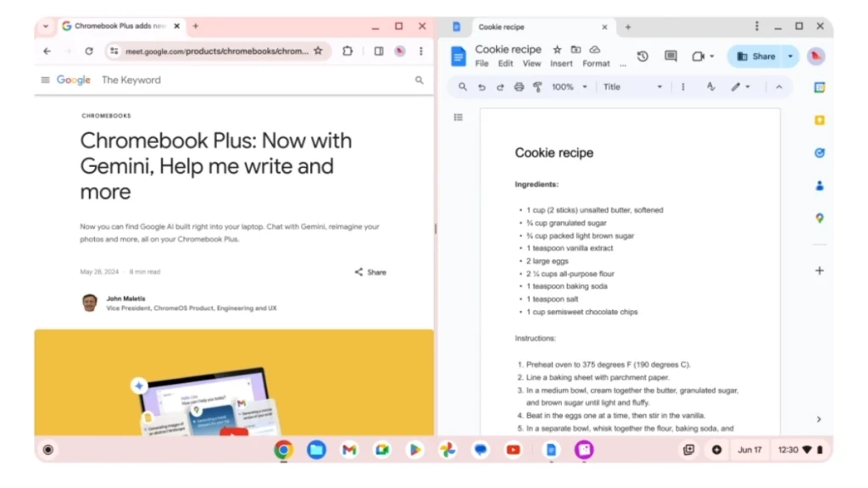Viewport: 868px width, 488px height.
Task: Open the View menu in Docs
Action: pos(531,64)
